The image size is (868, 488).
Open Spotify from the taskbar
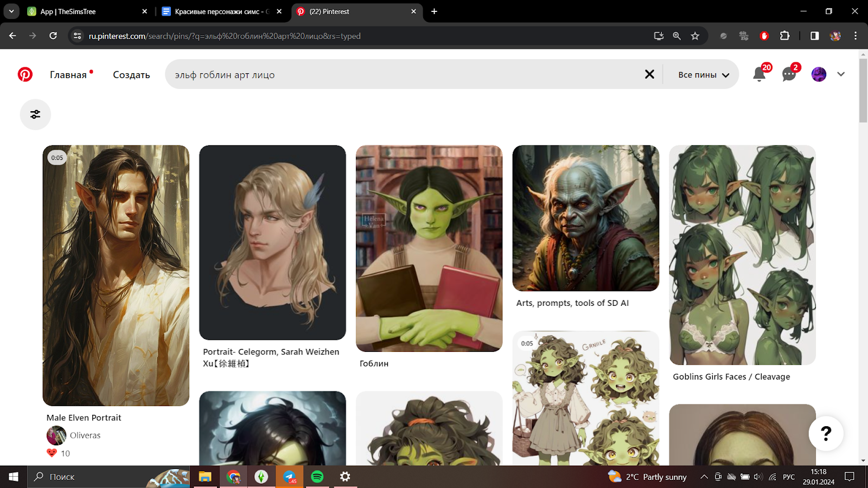click(x=317, y=477)
